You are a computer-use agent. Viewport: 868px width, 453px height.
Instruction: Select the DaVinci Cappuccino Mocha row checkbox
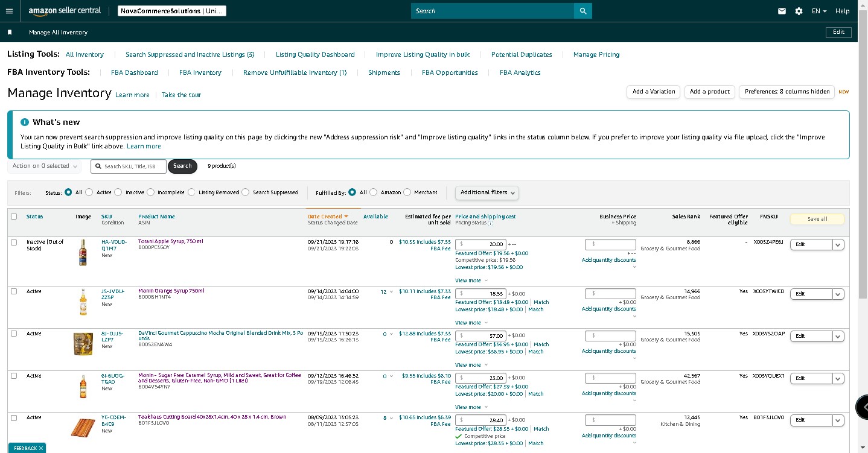click(x=14, y=334)
